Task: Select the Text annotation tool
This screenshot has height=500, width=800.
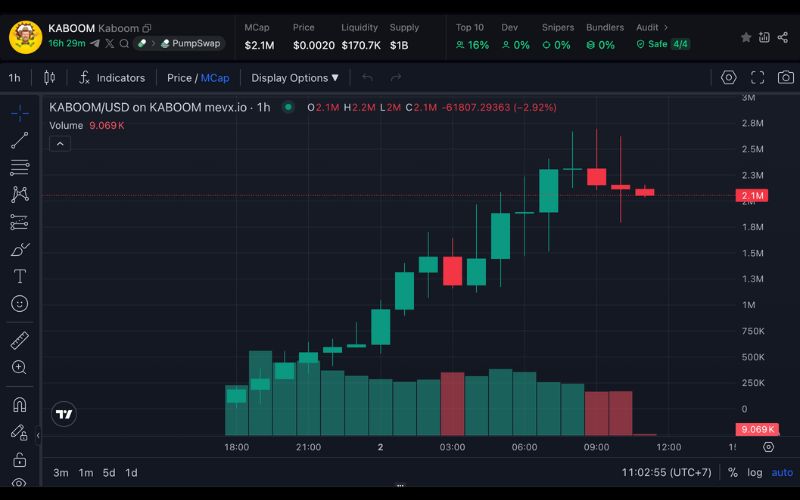Action: (19, 277)
